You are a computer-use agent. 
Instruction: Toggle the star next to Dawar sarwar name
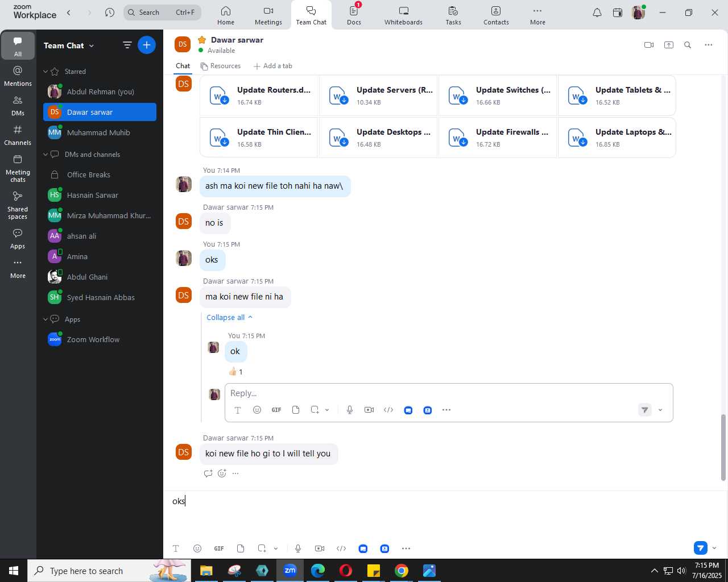tap(202, 40)
